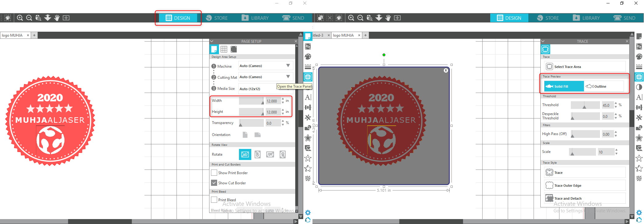Uncheck the Show Cut Border checkbox
The image size is (644, 224).
(x=214, y=183)
